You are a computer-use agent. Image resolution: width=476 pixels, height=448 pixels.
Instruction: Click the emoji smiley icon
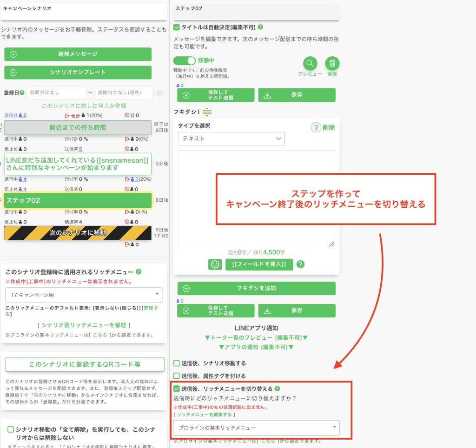coord(215,264)
